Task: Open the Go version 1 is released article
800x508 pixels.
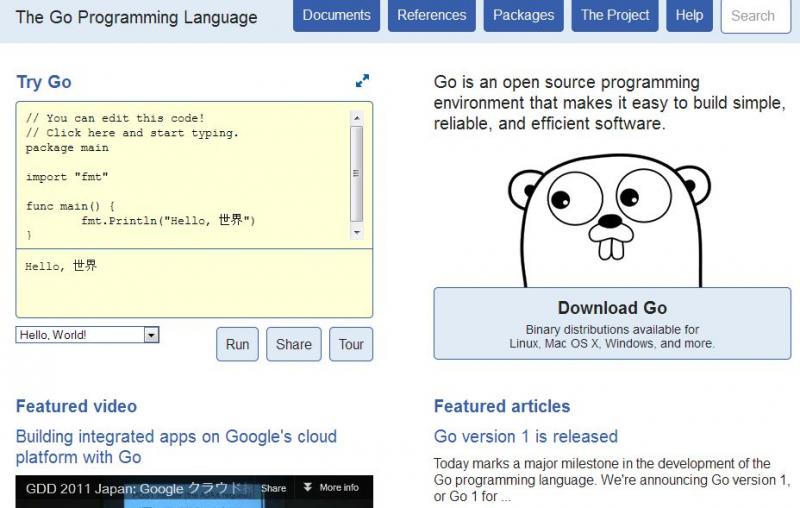Action: [x=526, y=437]
